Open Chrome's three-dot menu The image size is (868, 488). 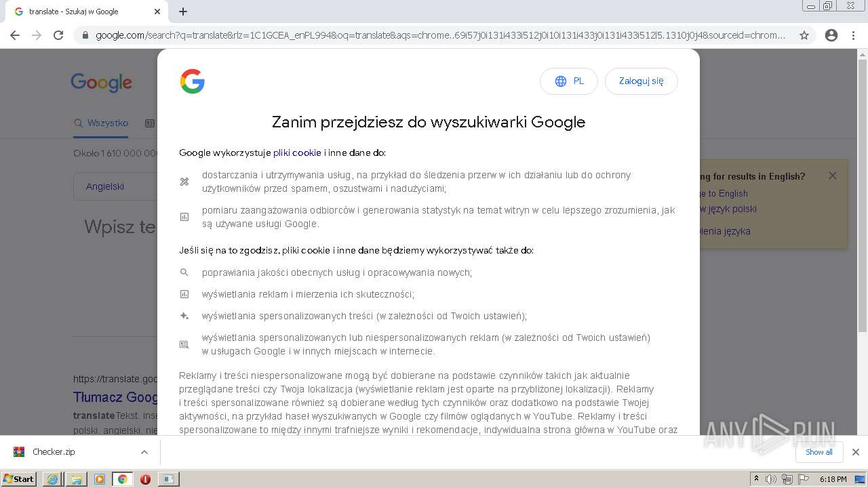(854, 35)
